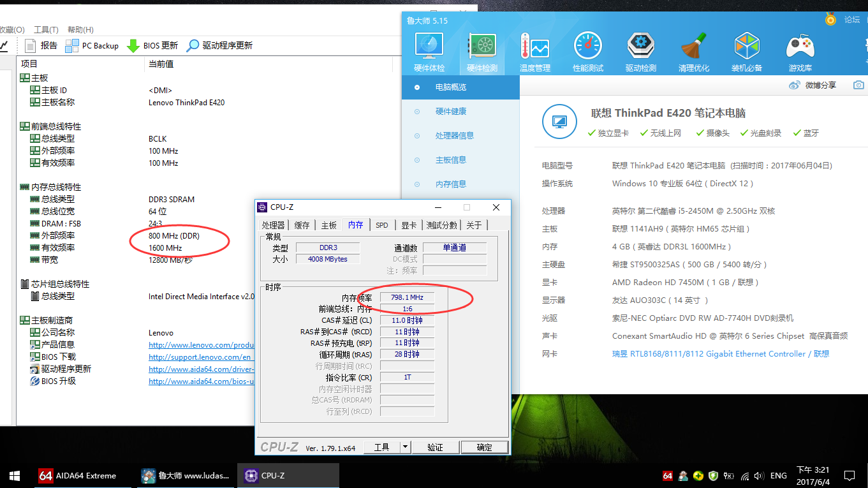Switch to the 显卡 tab in CPU-Z

pos(408,225)
